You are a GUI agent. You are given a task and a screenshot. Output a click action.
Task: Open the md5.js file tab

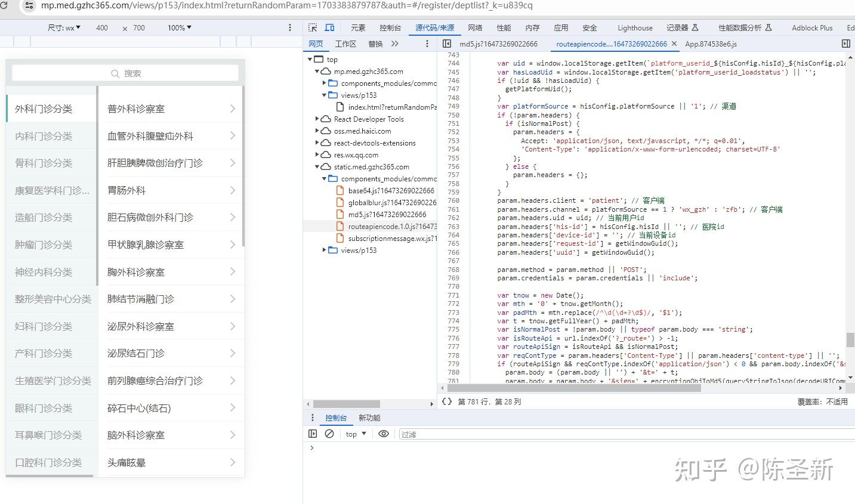(498, 44)
